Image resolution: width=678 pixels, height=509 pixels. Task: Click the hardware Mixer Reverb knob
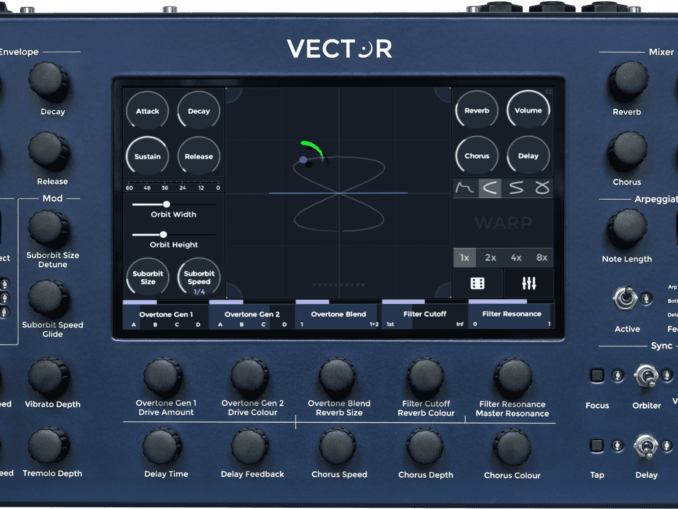(628, 81)
